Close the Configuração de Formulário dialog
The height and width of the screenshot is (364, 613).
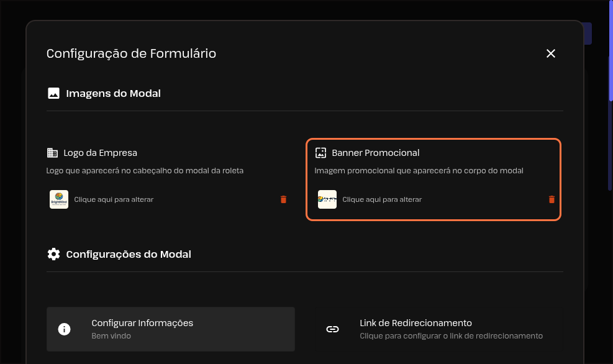click(550, 53)
